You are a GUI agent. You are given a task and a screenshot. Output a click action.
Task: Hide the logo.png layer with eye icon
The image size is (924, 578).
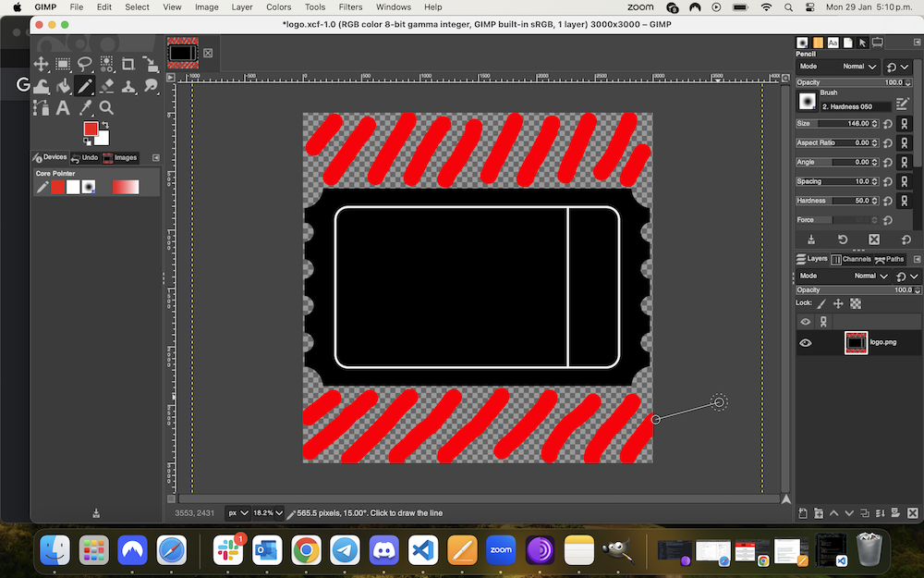(x=806, y=342)
